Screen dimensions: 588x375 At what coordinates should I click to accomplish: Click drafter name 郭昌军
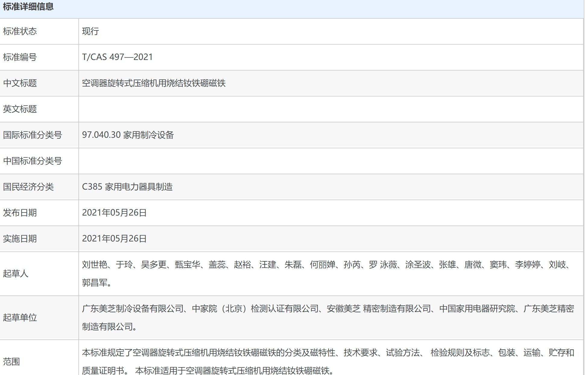point(95,283)
